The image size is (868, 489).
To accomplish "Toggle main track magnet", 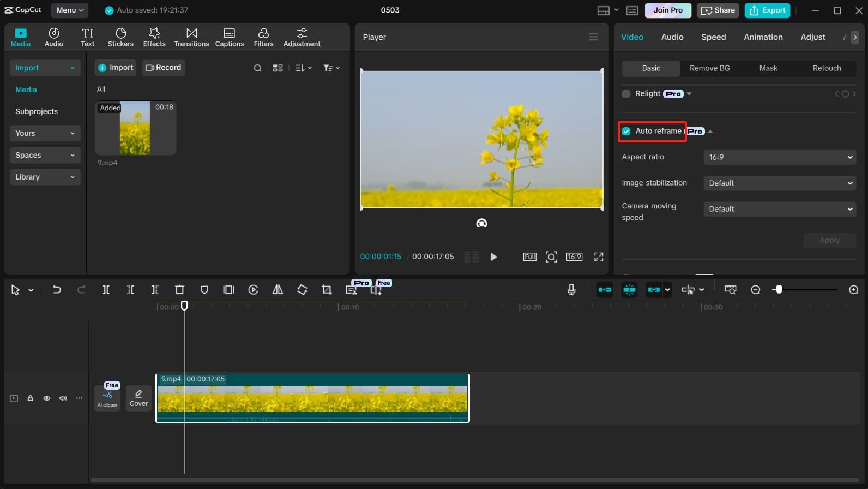I will 605,290.
